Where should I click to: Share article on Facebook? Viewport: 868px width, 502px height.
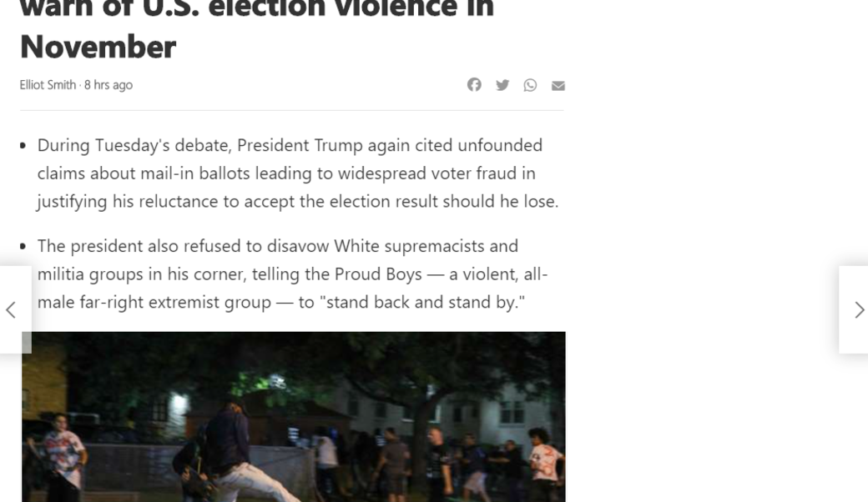pos(474,85)
